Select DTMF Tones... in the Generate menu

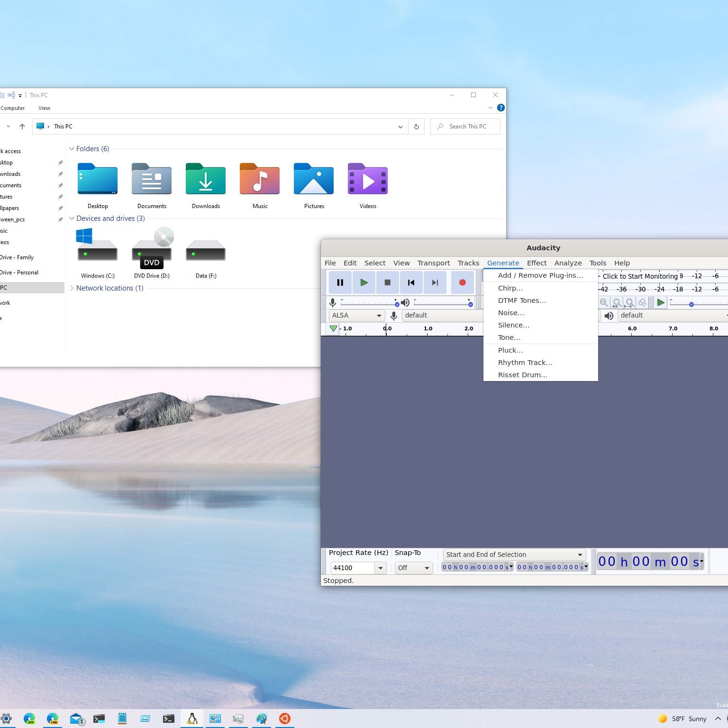pos(540,300)
